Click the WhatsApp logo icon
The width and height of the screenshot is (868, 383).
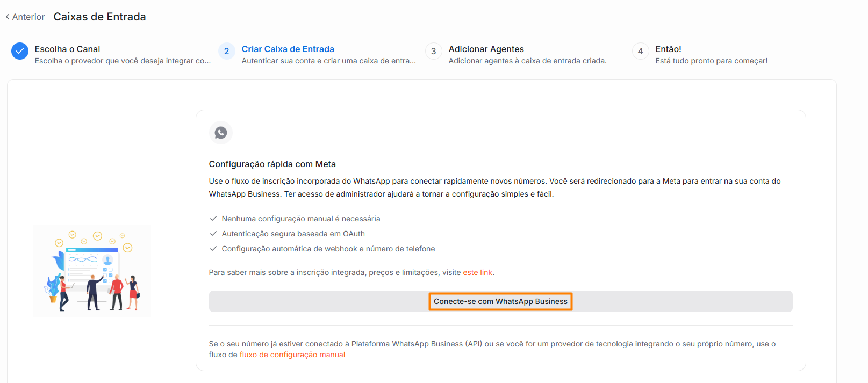click(x=221, y=133)
